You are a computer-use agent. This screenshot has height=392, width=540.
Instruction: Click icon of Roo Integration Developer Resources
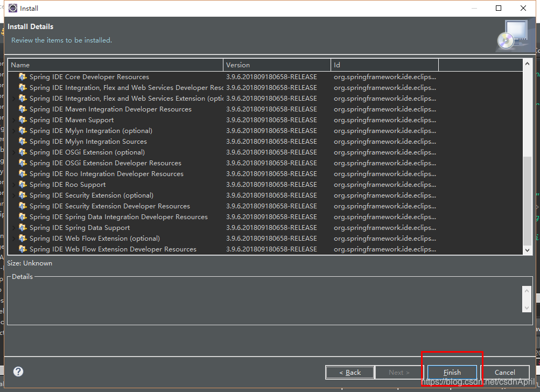(23, 173)
